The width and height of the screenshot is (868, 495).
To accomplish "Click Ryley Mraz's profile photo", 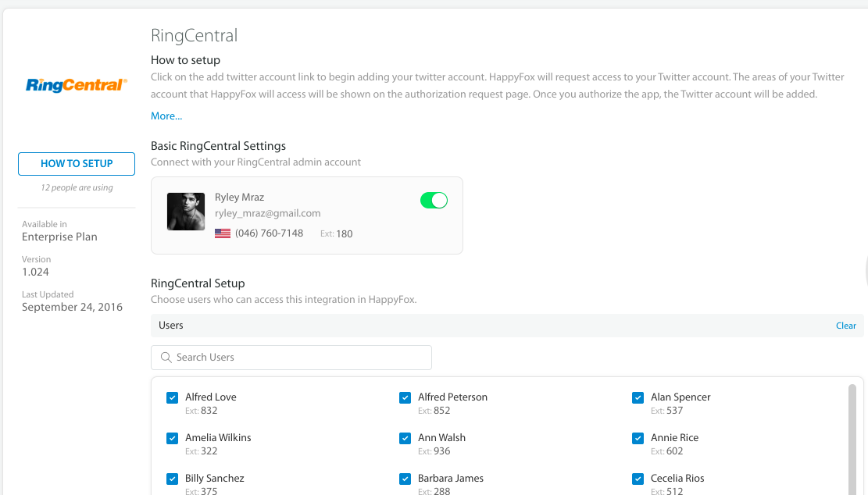I will (186, 212).
